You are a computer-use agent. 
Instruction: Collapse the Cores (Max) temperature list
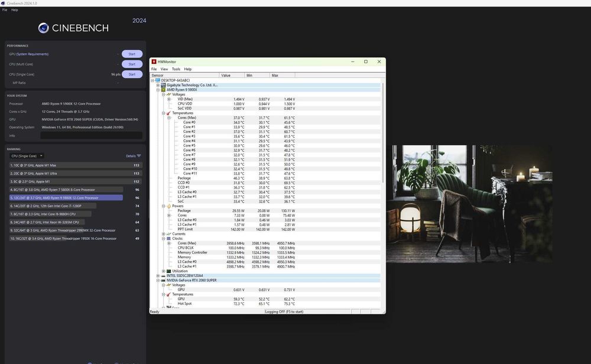pyautogui.click(x=169, y=118)
